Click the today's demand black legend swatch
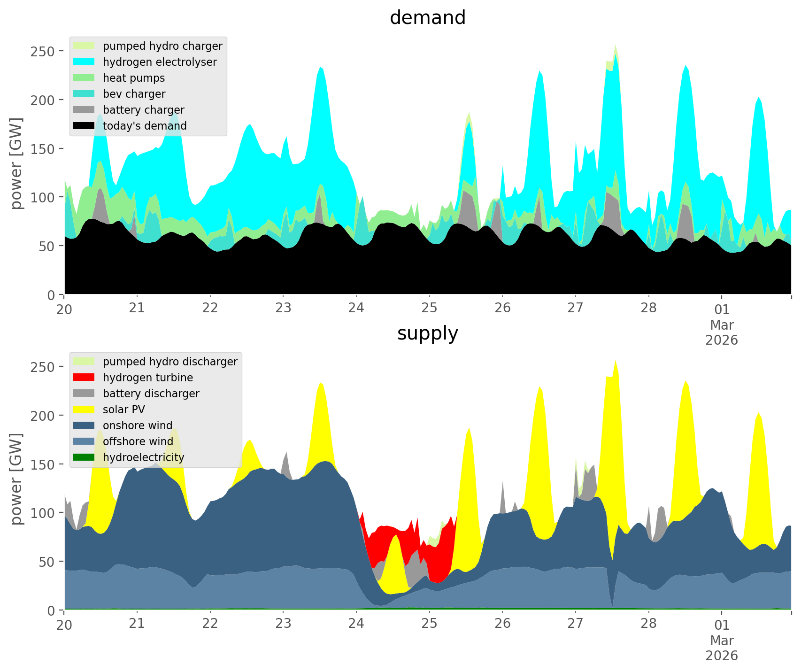The width and height of the screenshot is (801, 672). pos(84,126)
